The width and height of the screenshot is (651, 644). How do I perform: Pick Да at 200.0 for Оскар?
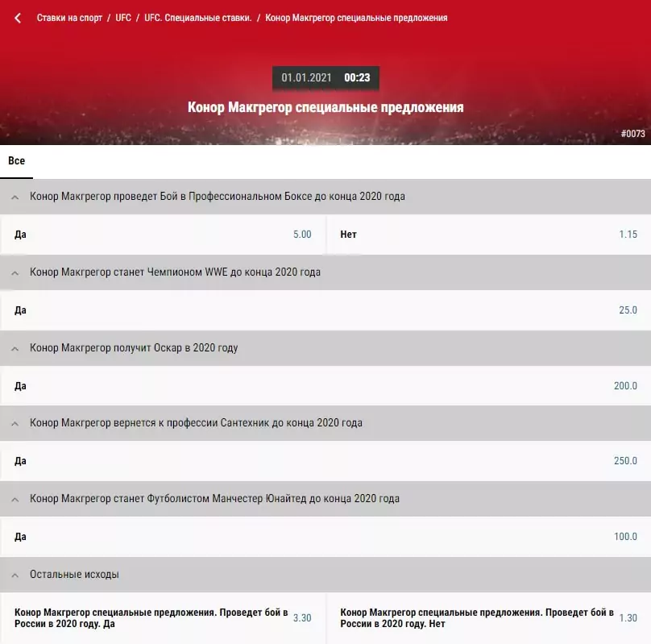pyautogui.click(x=325, y=386)
